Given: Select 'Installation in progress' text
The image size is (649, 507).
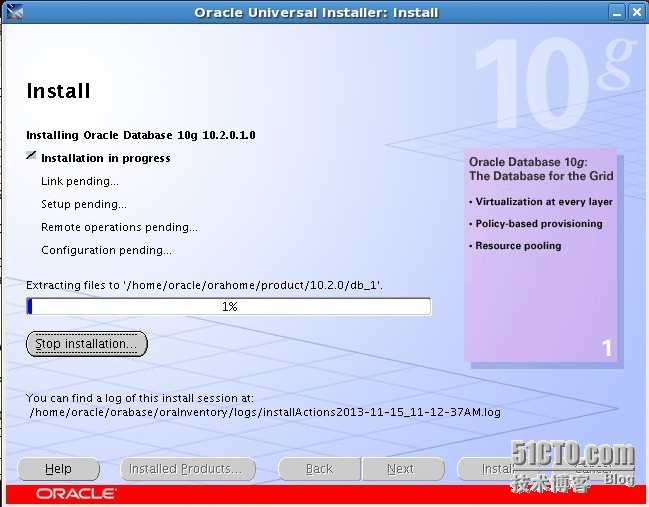Looking at the screenshot, I should [106, 158].
